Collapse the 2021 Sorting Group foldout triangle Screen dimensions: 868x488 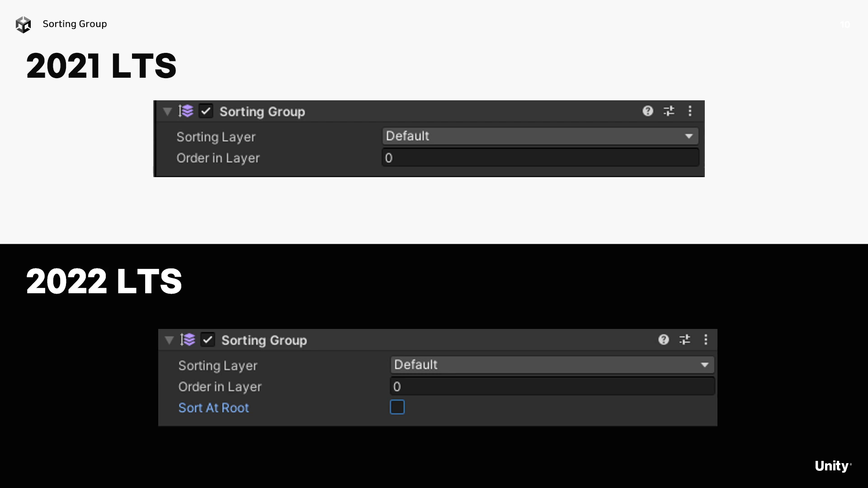pyautogui.click(x=167, y=112)
